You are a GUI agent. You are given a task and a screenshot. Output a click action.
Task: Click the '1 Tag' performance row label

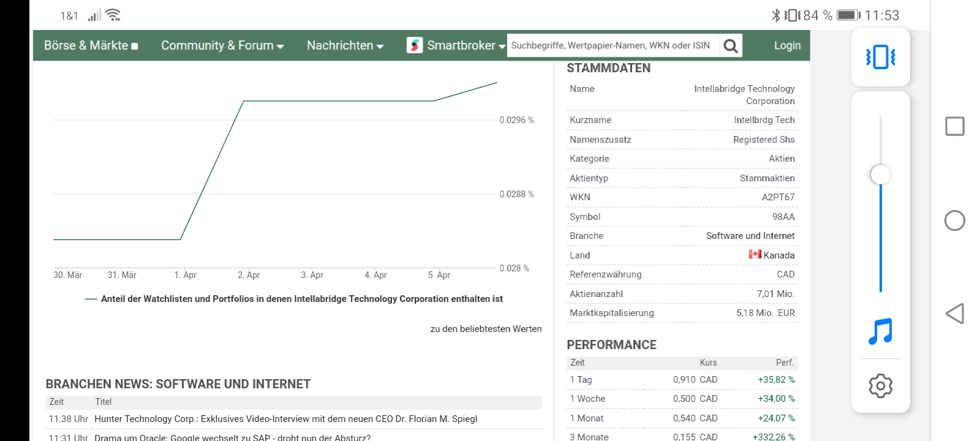click(581, 380)
